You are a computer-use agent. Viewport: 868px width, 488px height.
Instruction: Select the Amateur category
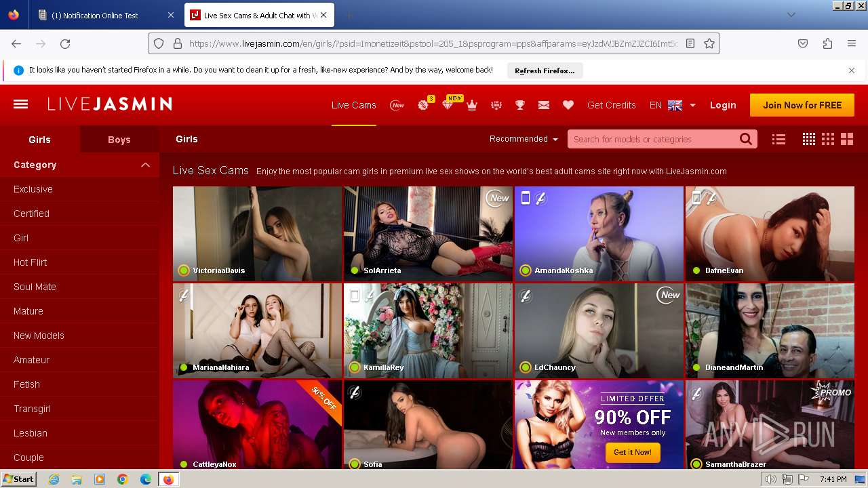tap(31, 360)
